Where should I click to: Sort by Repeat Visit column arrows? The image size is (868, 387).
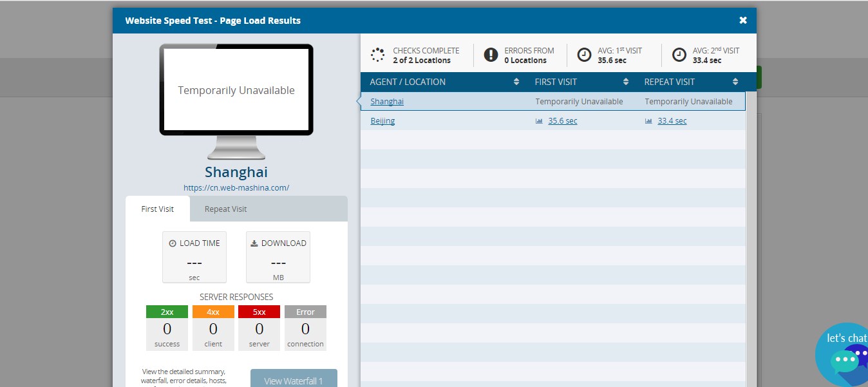click(735, 82)
